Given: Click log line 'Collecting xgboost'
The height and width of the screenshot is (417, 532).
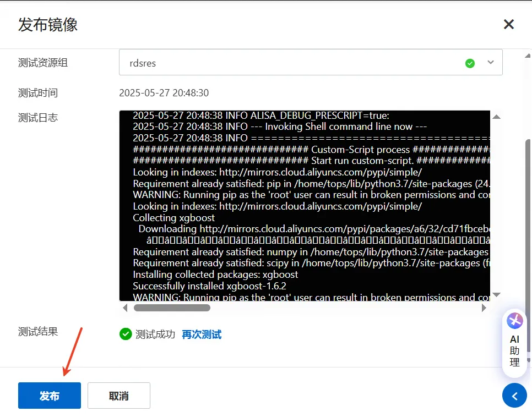Looking at the screenshot, I should (174, 218).
